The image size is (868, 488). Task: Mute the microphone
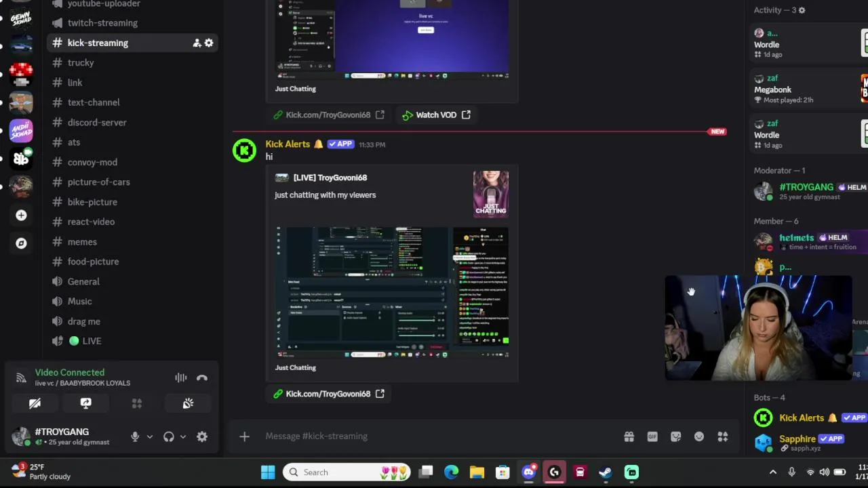[135, 437]
